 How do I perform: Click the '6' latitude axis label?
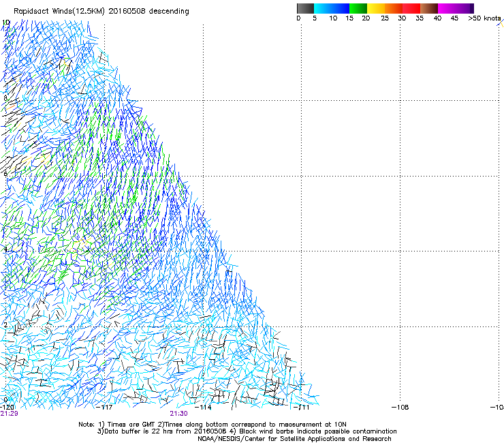click(x=5, y=174)
